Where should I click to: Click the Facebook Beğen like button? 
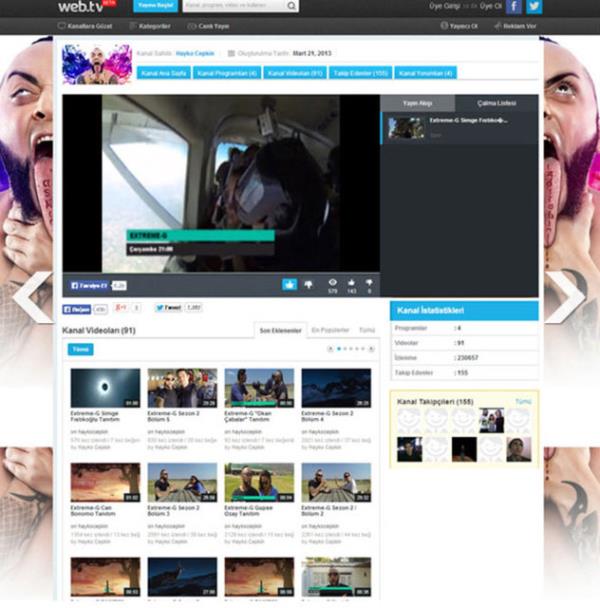click(77, 309)
